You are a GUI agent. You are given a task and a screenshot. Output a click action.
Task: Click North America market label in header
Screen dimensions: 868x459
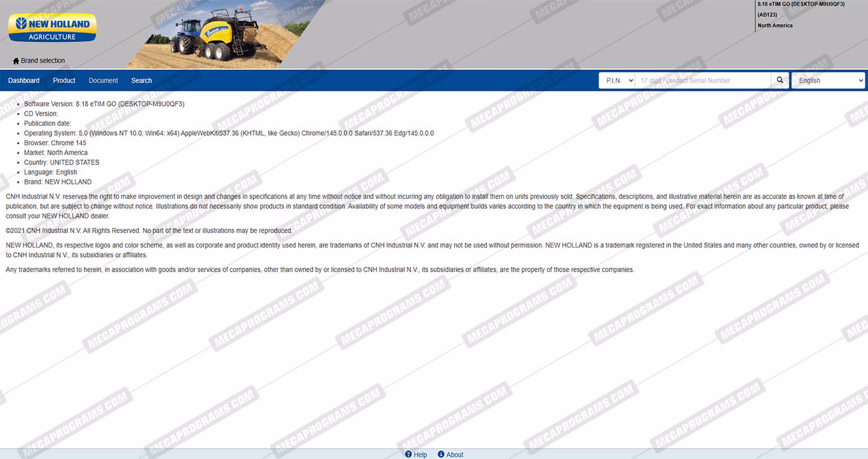775,25
